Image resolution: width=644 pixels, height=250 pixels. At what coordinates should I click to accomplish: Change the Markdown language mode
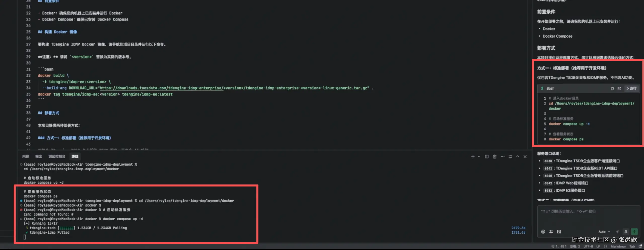[618, 246]
